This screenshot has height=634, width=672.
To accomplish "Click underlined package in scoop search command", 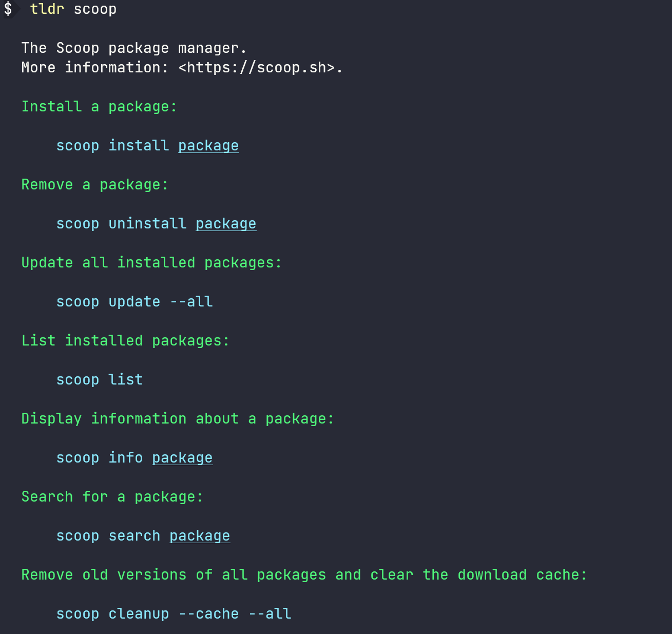I will tap(200, 535).
